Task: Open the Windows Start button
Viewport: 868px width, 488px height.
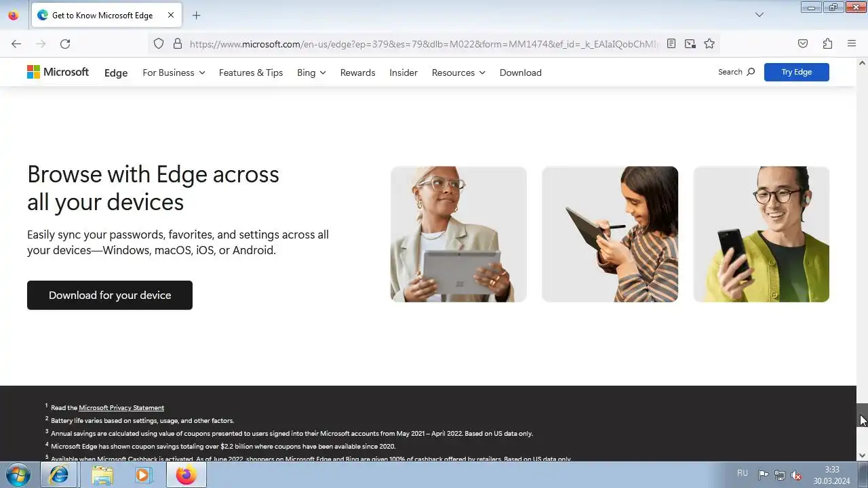Action: tap(18, 474)
